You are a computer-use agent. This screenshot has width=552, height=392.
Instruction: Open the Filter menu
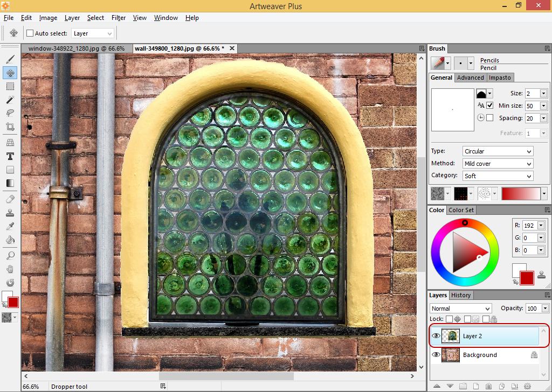tap(119, 18)
